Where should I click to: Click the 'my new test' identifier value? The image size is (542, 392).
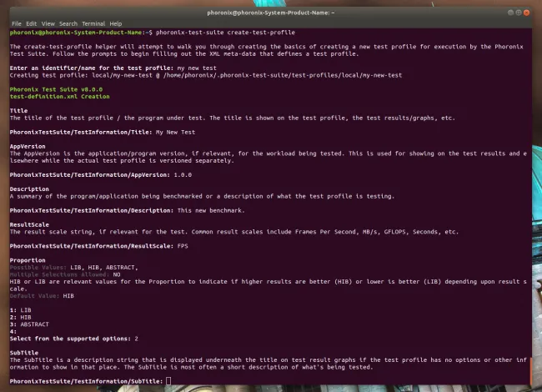point(197,68)
